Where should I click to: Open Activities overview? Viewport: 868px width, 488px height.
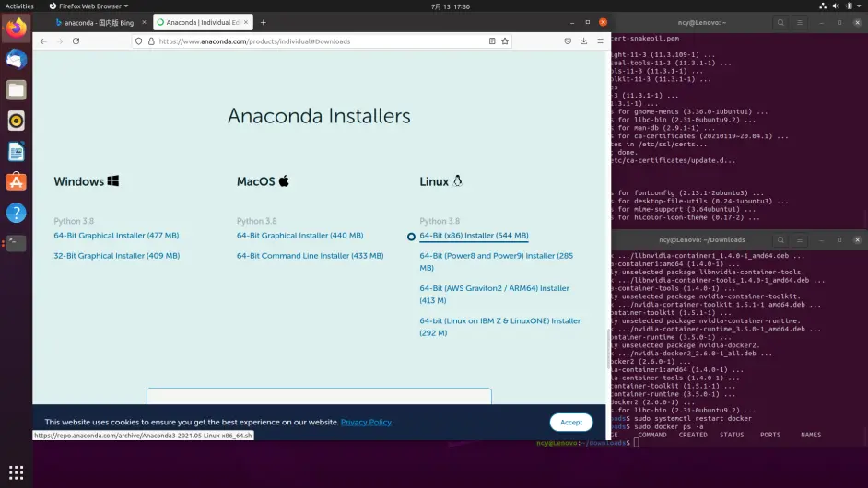[19, 6]
